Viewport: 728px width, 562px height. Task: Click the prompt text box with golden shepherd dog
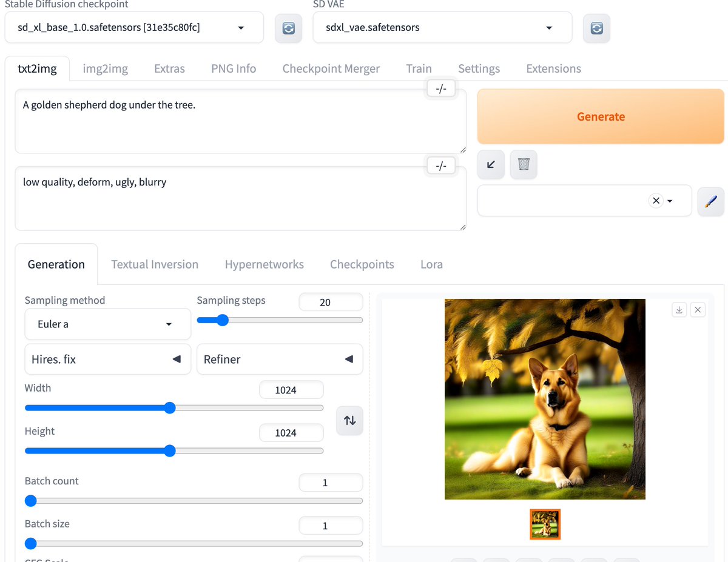(x=240, y=121)
